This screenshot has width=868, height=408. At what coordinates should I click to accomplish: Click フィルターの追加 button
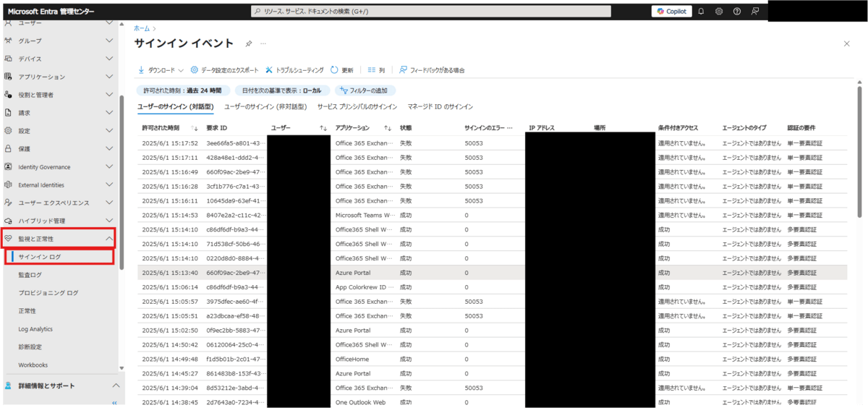point(364,90)
